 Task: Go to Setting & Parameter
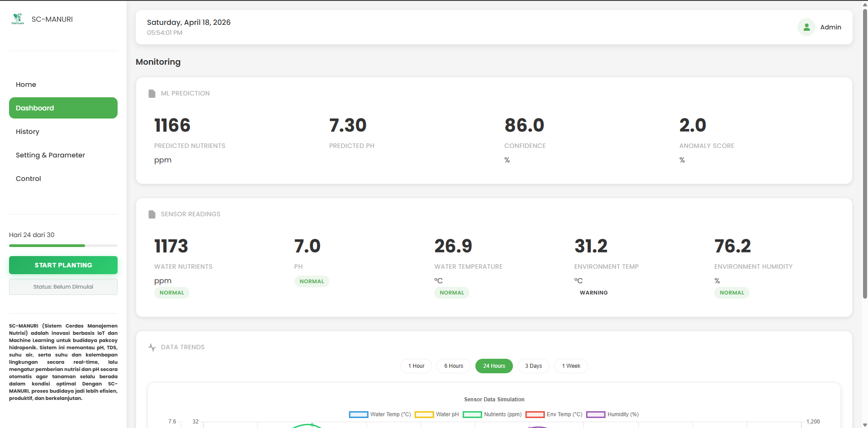(63, 155)
